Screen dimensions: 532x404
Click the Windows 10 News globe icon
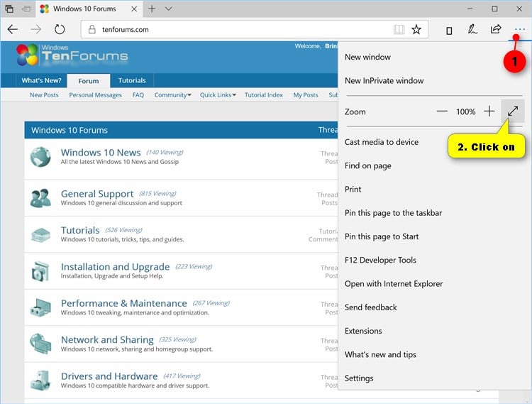(40, 157)
